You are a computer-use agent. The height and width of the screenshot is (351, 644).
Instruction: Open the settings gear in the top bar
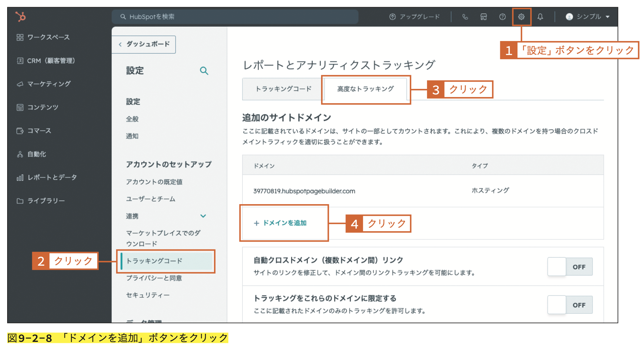tap(522, 17)
